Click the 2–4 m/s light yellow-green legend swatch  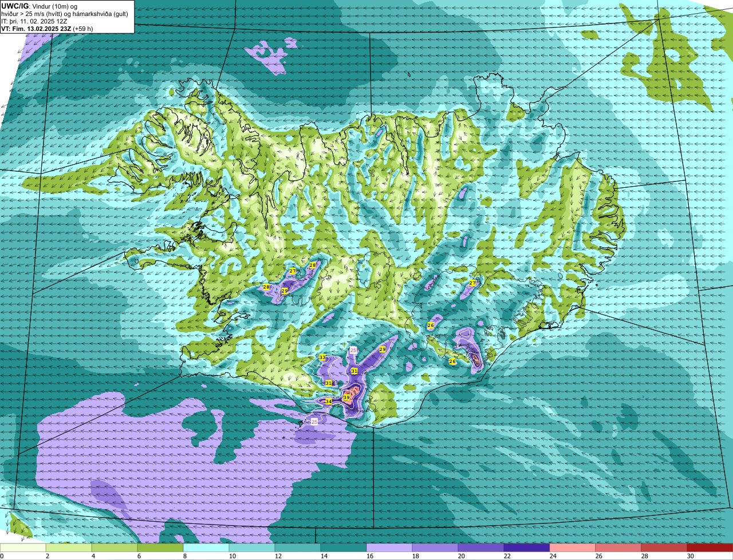point(69,548)
